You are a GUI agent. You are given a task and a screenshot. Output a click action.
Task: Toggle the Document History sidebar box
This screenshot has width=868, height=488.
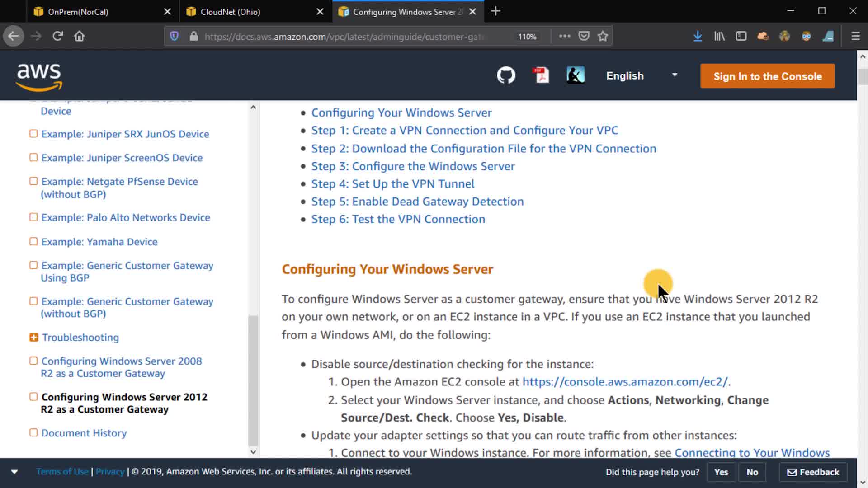[x=33, y=432]
